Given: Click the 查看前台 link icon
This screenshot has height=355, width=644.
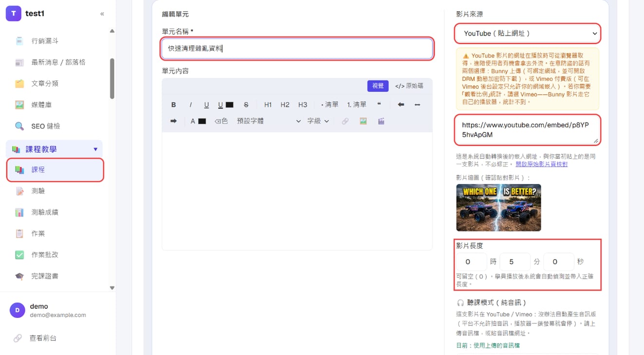Looking at the screenshot, I should [x=18, y=338].
